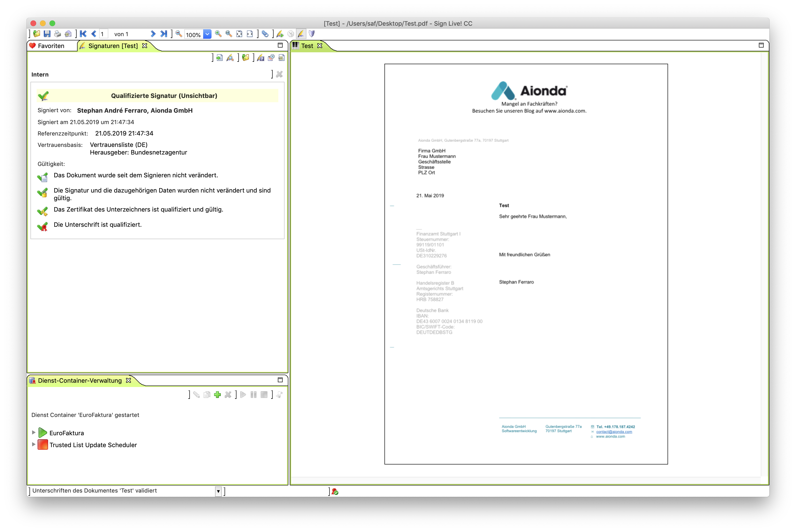796x532 pixels.
Task: Click the status bar validation icon
Action: 335,492
